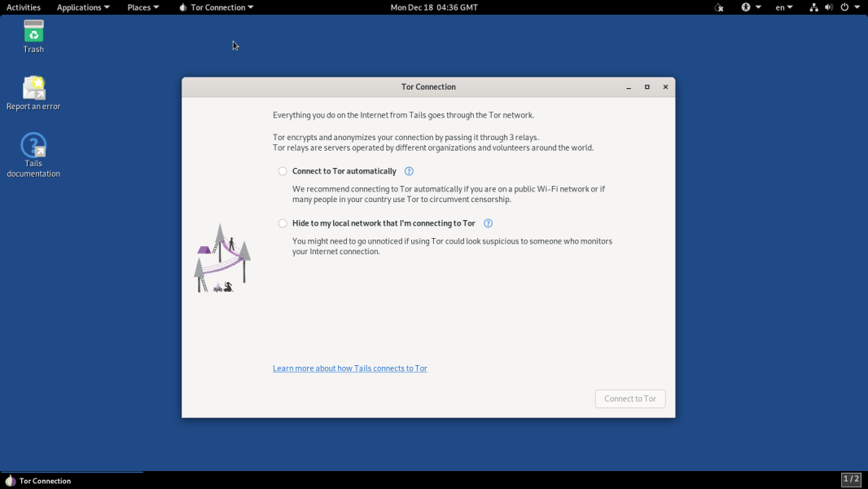Image resolution: width=868 pixels, height=489 pixels.
Task: Open the en keyboard layout dropdown
Action: click(x=784, y=7)
